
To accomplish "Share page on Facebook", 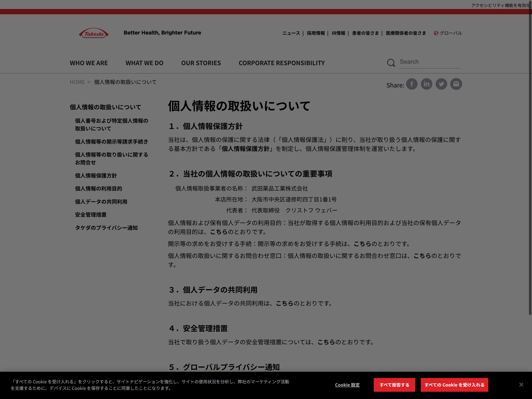I will pyautogui.click(x=412, y=84).
